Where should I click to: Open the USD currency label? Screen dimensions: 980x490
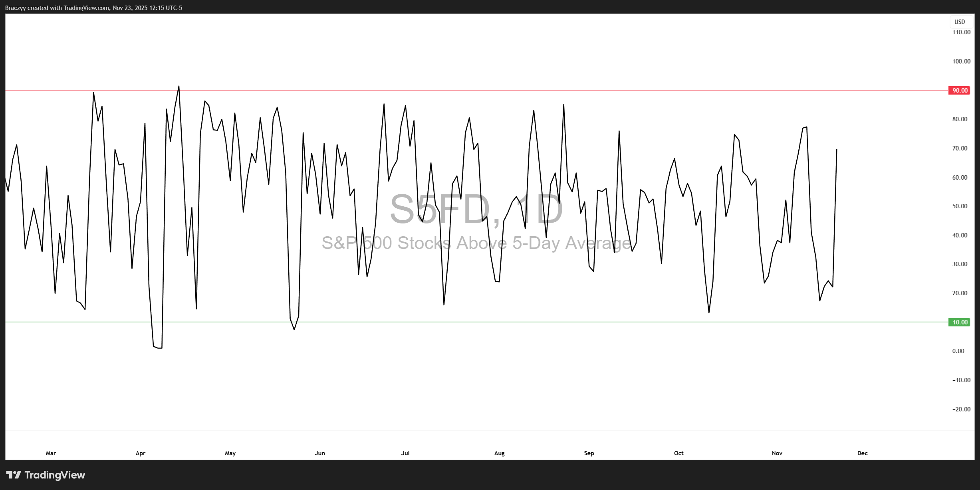[959, 22]
